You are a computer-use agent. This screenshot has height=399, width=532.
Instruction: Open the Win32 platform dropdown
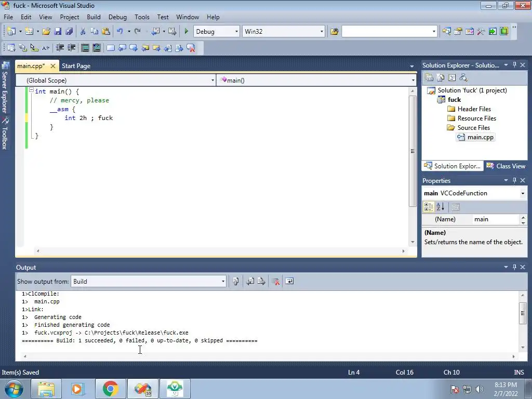[x=321, y=32]
